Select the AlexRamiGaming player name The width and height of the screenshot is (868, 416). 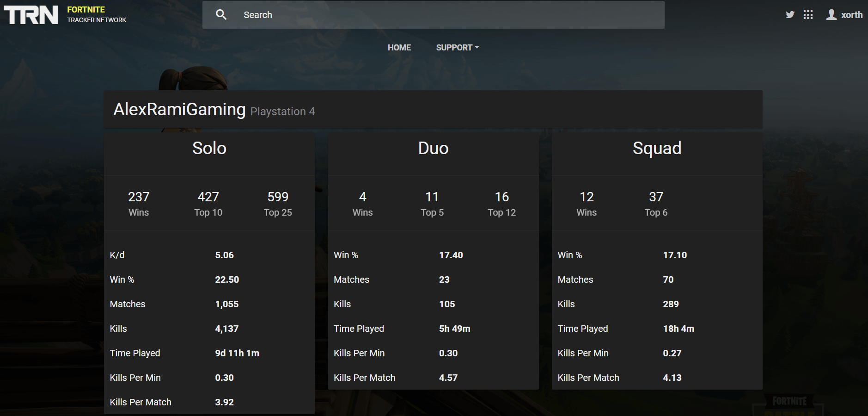[179, 110]
